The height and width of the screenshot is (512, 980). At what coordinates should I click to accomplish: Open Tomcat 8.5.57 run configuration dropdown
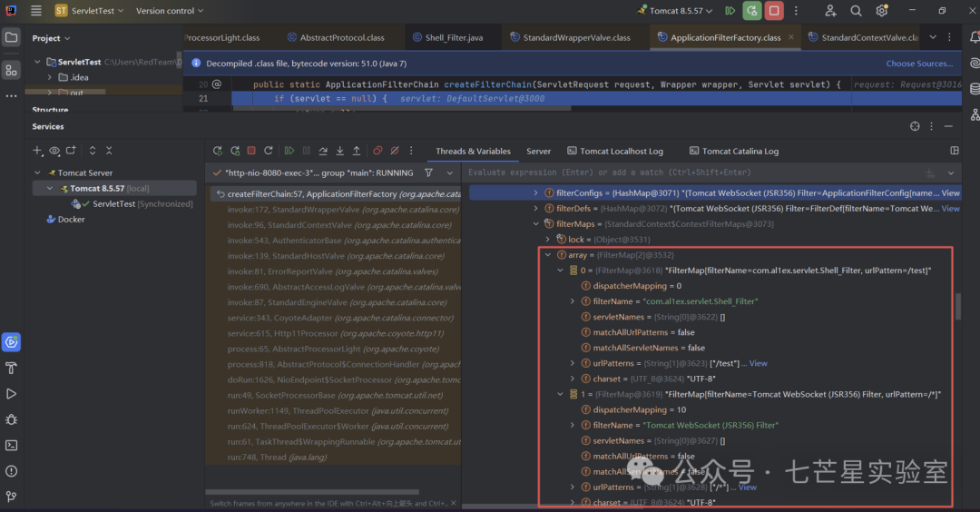675,11
